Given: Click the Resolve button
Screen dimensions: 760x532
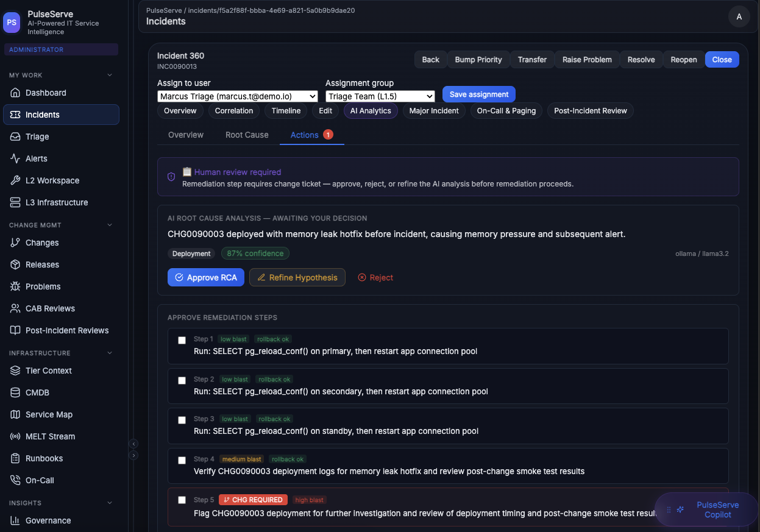Looking at the screenshot, I should [641, 59].
